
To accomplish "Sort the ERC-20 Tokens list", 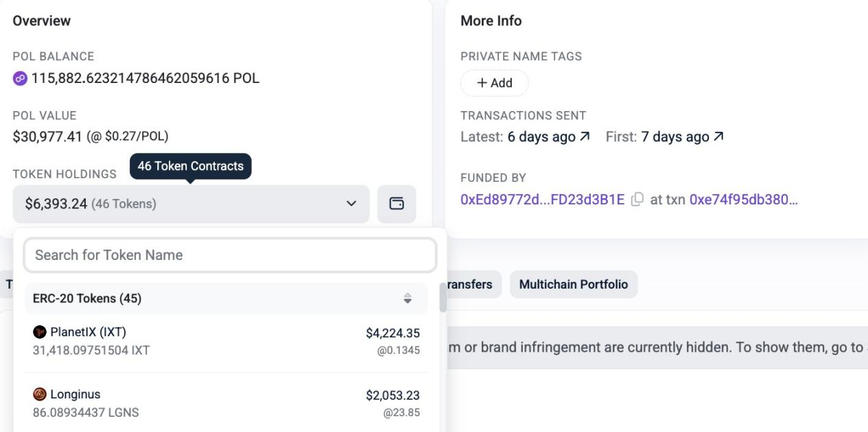I will click(x=408, y=299).
